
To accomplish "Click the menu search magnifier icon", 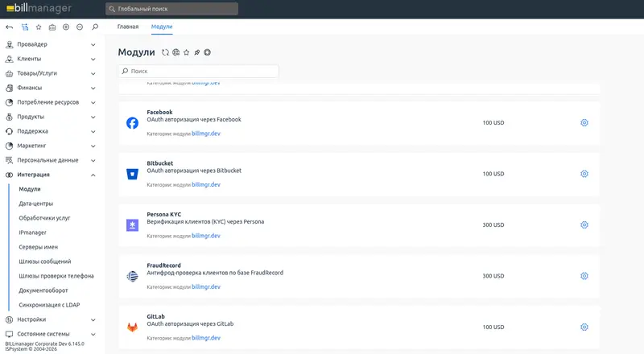I will pos(95,27).
